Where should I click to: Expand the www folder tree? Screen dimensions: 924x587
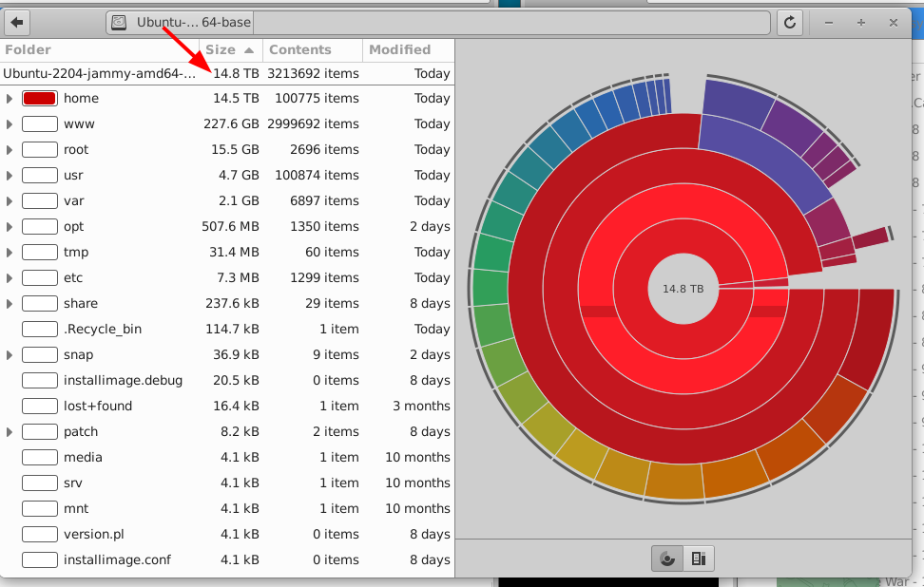(x=10, y=124)
